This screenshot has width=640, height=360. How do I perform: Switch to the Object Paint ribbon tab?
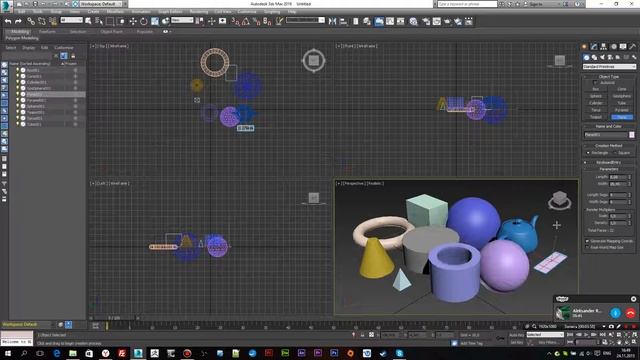point(111,31)
